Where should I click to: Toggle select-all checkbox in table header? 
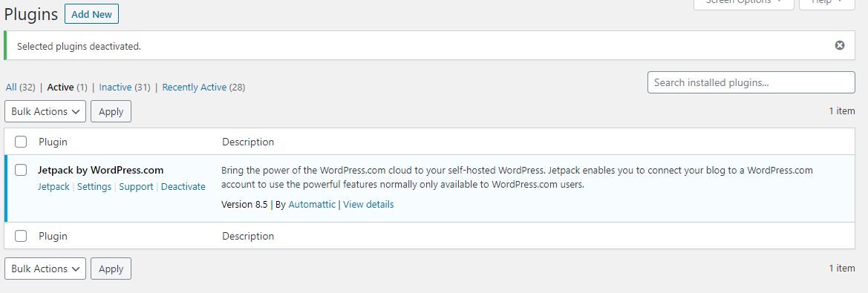click(x=21, y=142)
